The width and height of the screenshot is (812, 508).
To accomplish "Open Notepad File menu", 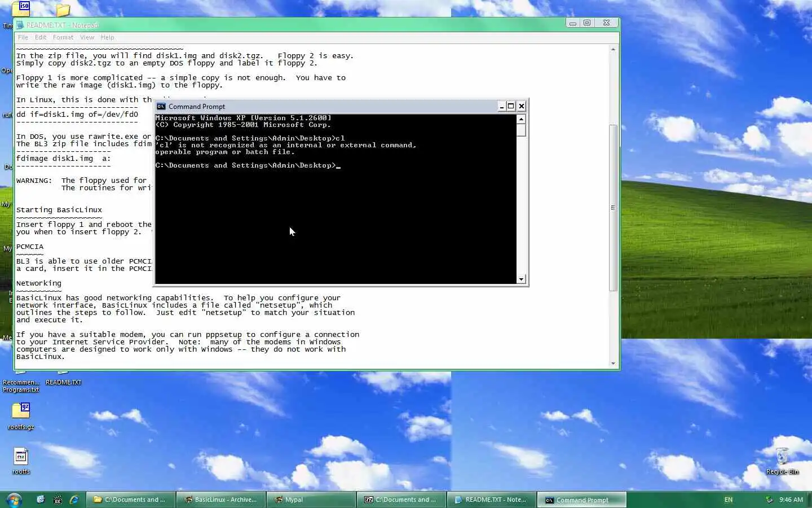I will click(x=23, y=37).
